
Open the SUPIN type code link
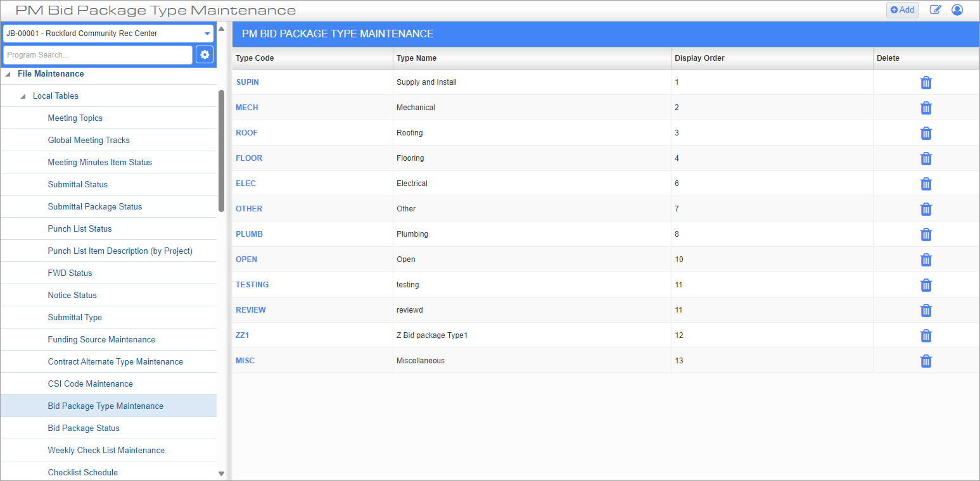(247, 82)
